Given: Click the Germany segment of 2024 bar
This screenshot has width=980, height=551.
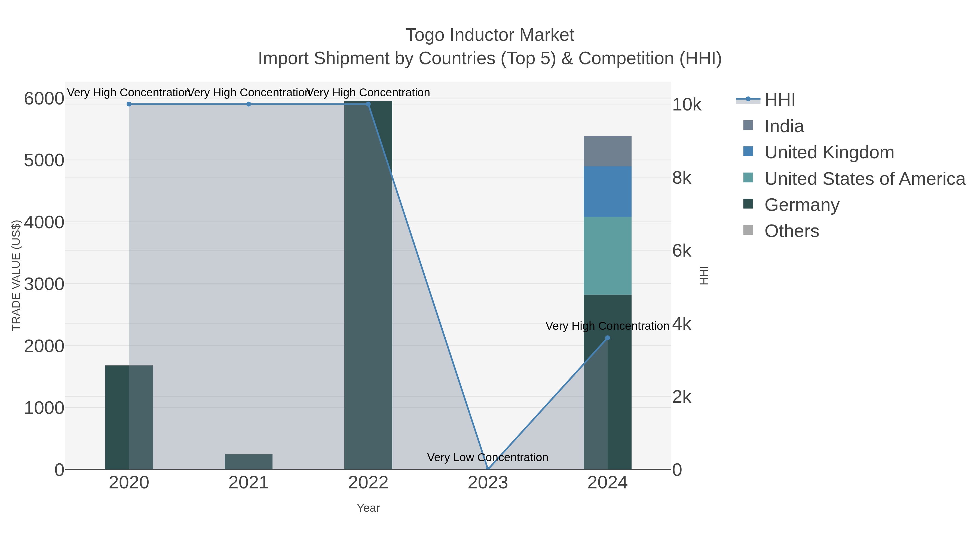Looking at the screenshot, I should [x=608, y=382].
